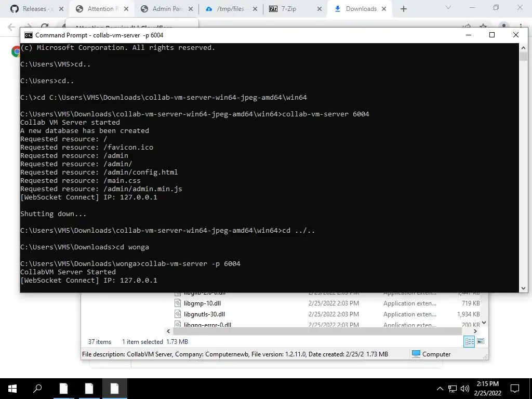Select the Downloads browser tab
The image size is (532, 399).
360,9
